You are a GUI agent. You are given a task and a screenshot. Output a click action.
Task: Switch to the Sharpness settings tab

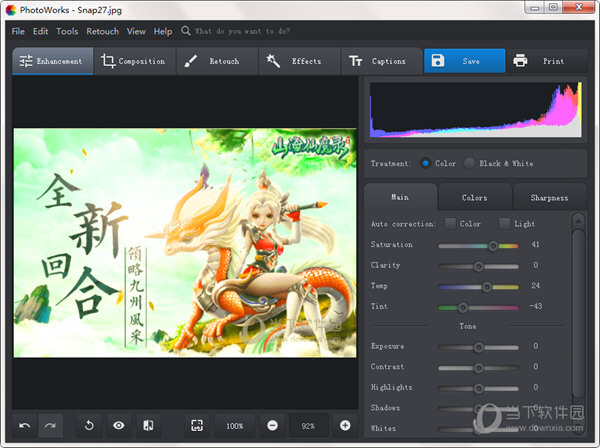tap(549, 198)
